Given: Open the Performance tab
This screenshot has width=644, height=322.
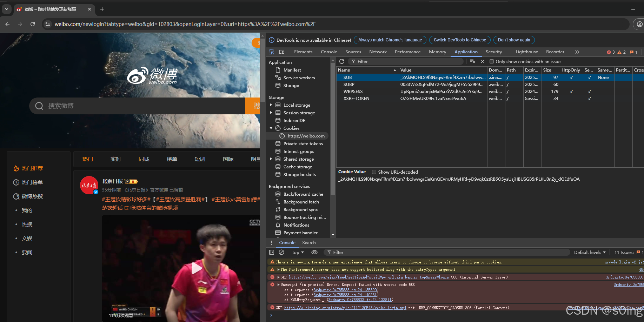Looking at the screenshot, I should click(407, 52).
